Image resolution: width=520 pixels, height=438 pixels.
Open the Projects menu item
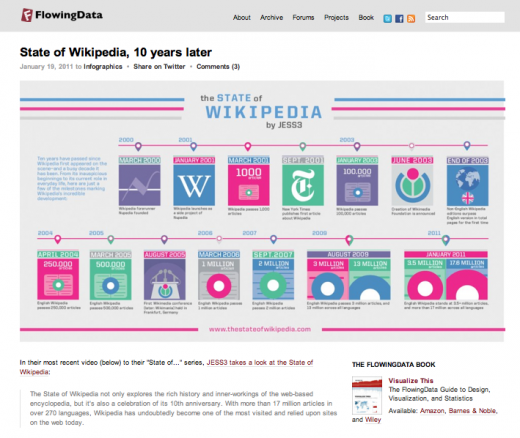336,17
